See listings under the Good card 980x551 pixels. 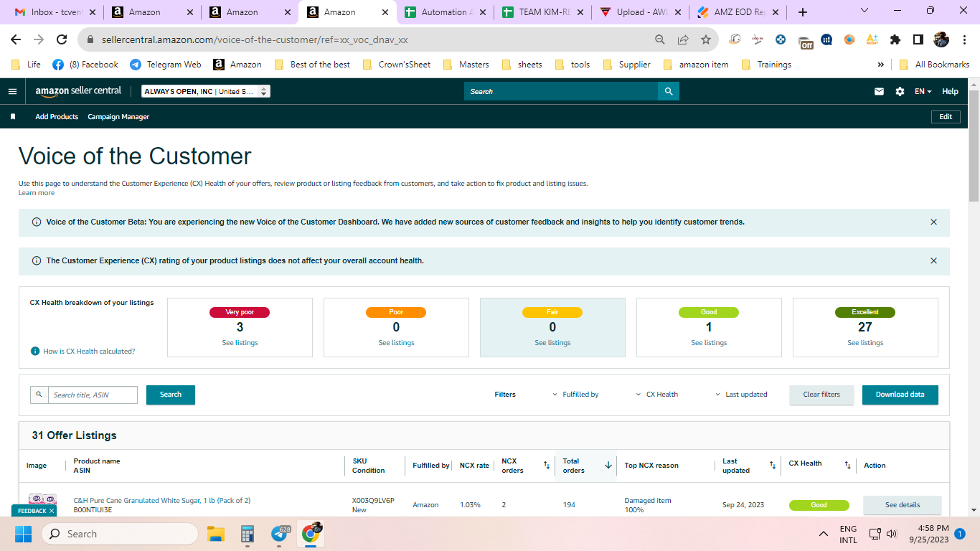coord(709,343)
